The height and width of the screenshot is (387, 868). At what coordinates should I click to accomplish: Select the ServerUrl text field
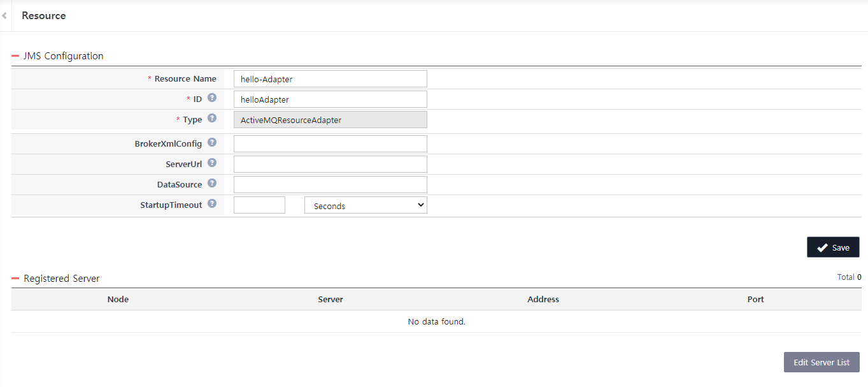point(330,164)
